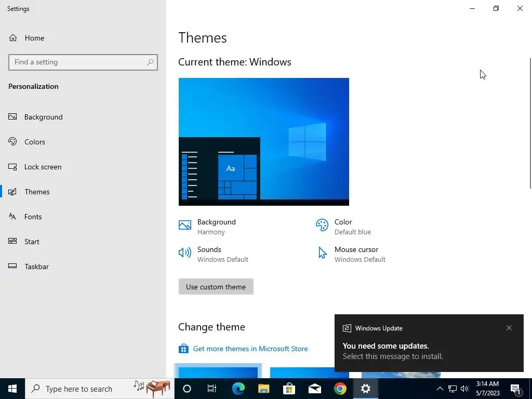Click the theme Color palette icon
The image size is (532, 399).
pyautogui.click(x=322, y=225)
